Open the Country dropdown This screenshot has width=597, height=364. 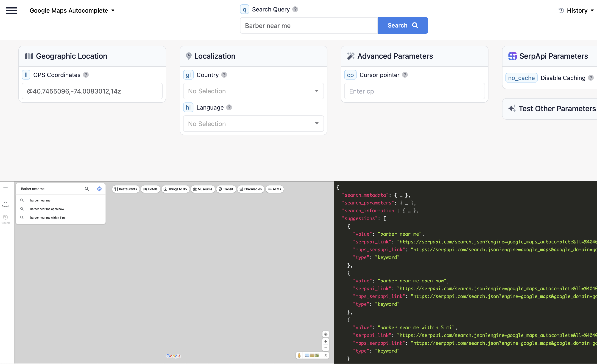point(253,91)
